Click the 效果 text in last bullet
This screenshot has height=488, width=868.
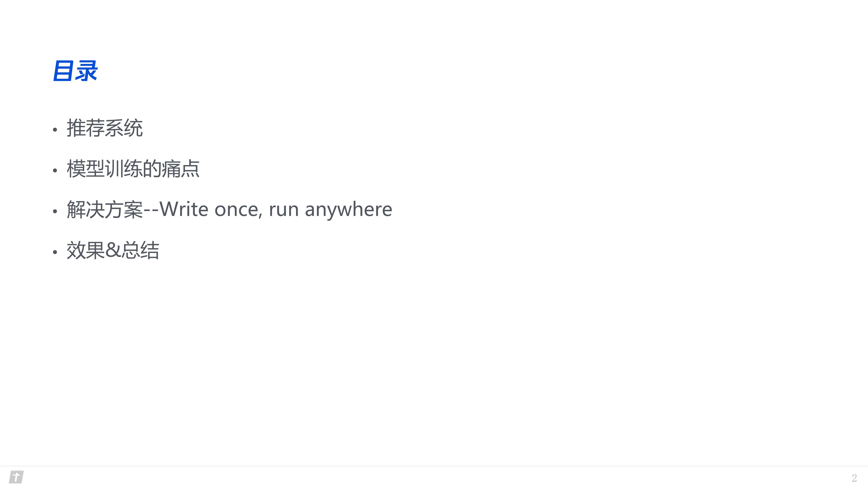[86, 250]
